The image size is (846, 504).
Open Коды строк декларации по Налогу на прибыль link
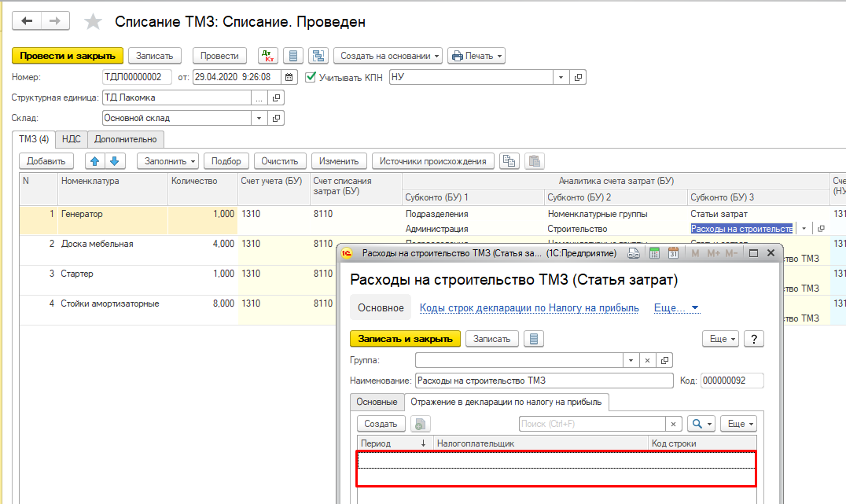tap(529, 307)
